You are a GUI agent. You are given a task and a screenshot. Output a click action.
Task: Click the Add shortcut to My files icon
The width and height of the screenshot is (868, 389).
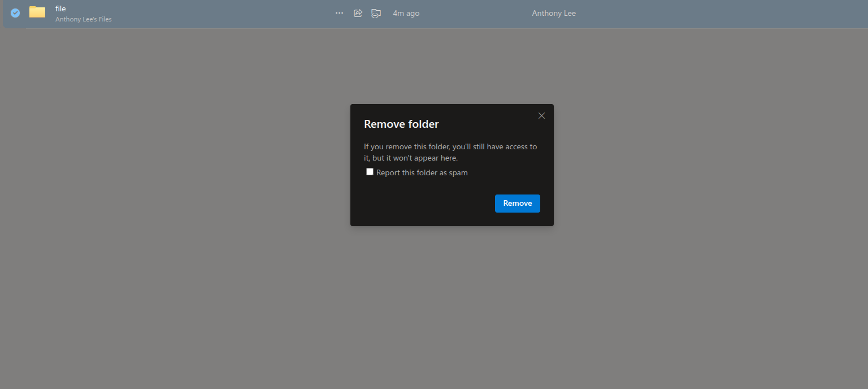(x=376, y=13)
